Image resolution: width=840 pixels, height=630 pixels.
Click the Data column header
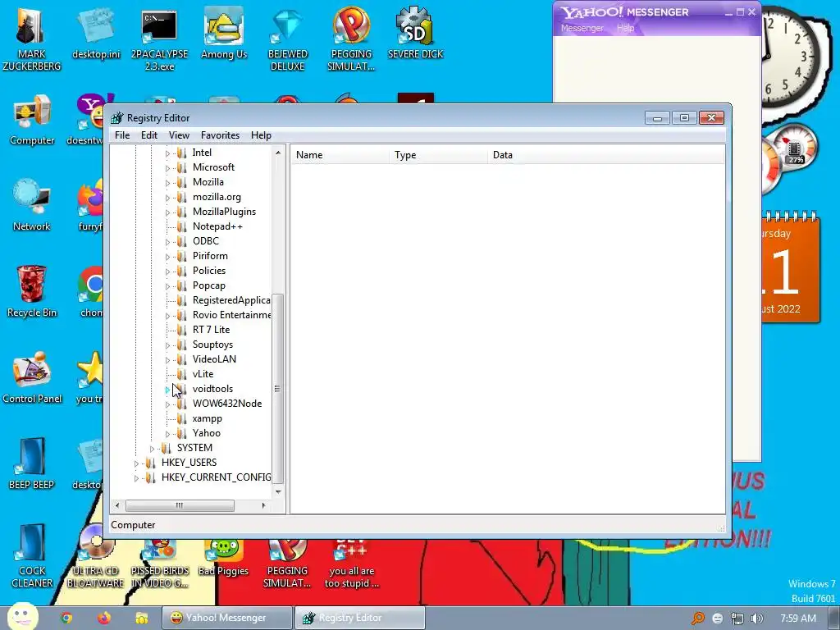click(x=605, y=155)
